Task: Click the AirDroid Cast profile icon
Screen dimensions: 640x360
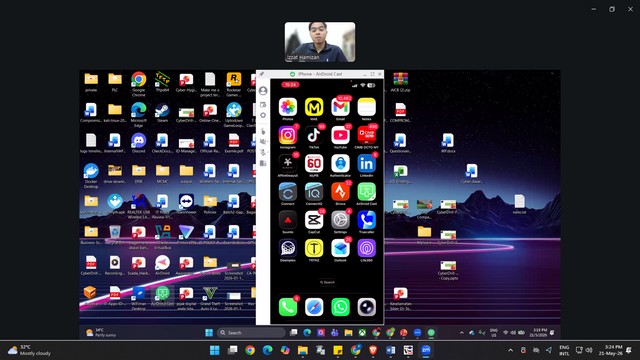Action: coord(263,91)
